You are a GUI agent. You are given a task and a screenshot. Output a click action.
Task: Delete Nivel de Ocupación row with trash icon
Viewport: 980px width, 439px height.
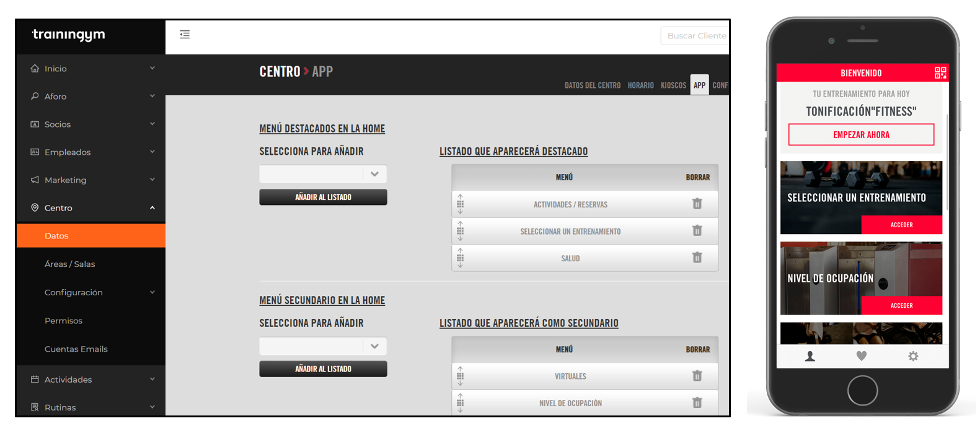click(697, 402)
